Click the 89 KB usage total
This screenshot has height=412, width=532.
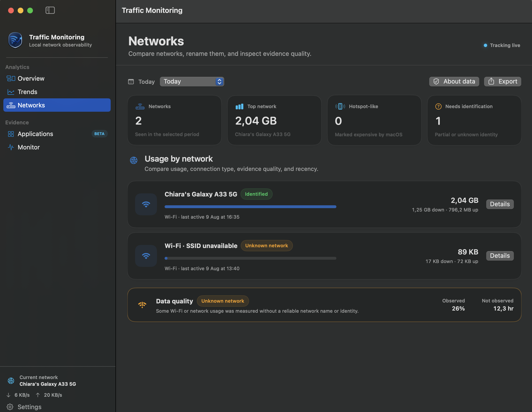click(468, 252)
